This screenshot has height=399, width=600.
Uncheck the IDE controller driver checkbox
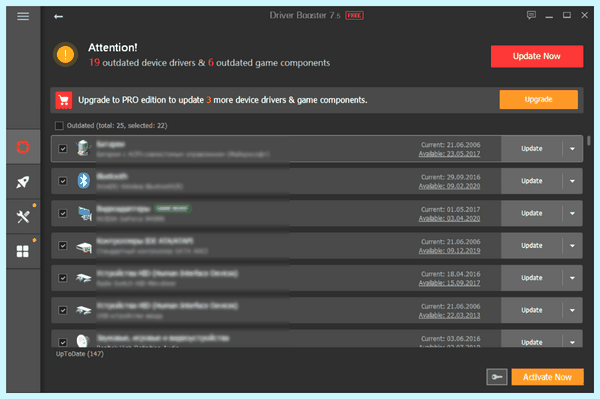coord(63,246)
